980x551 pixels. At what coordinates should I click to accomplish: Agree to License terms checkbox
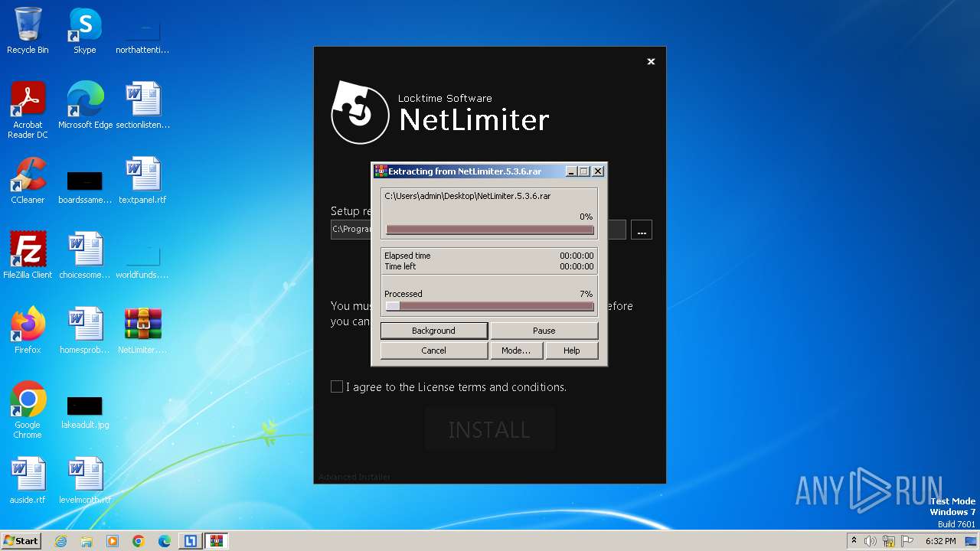click(x=337, y=386)
